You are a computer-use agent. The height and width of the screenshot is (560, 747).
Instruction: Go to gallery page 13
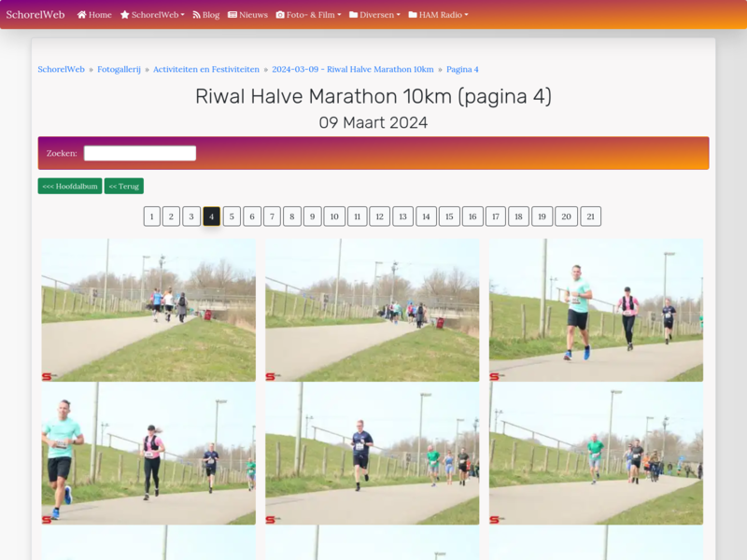(403, 217)
